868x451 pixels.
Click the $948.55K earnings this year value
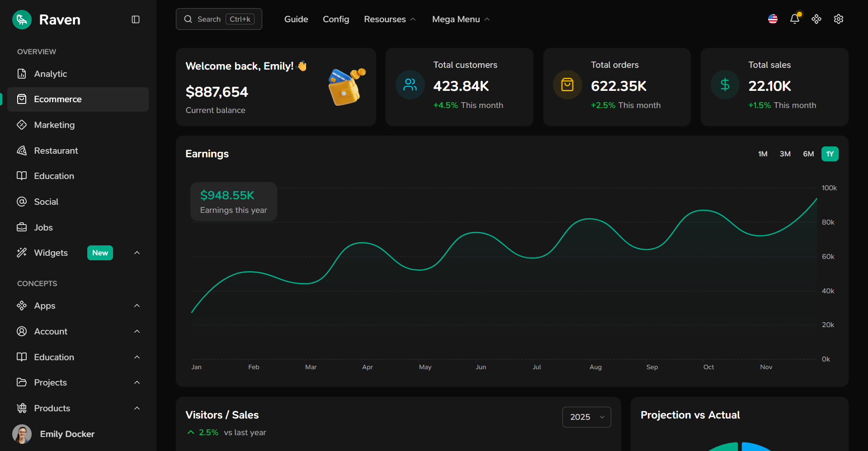pos(227,195)
